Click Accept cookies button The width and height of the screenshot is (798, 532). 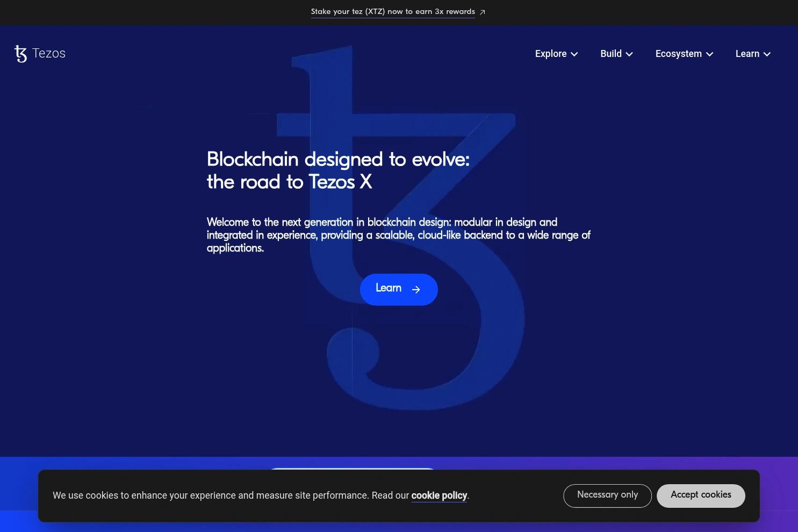click(701, 495)
